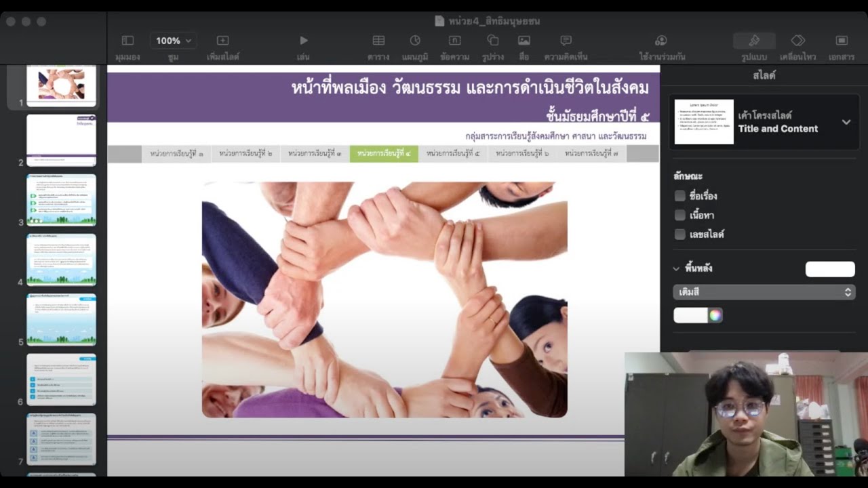Open the white fill color well
Image resolution: width=868 pixels, height=488 pixels.
pyautogui.click(x=690, y=315)
